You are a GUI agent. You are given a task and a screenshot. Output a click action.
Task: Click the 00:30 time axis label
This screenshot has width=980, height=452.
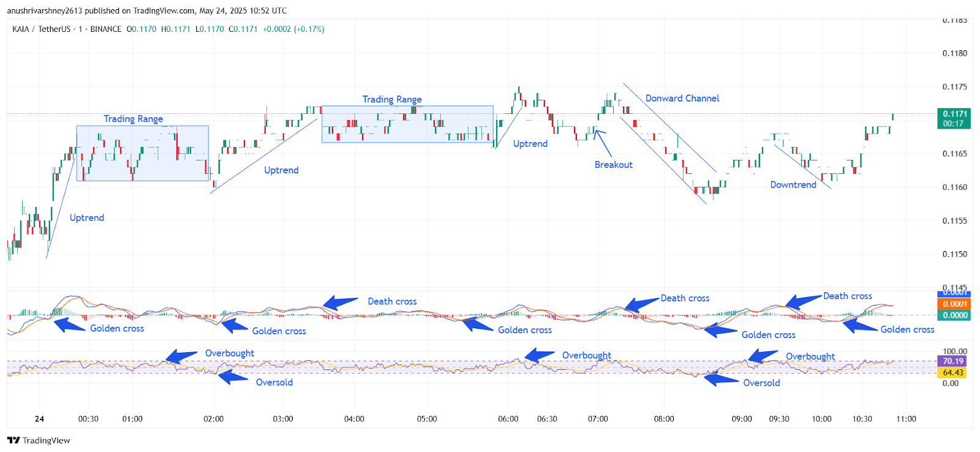pos(88,419)
